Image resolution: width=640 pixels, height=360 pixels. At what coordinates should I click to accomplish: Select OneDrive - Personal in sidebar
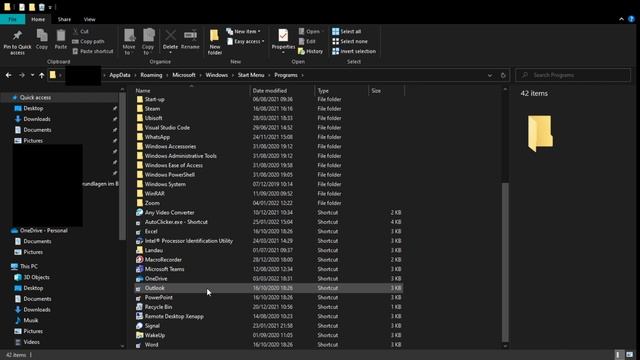tap(43, 231)
